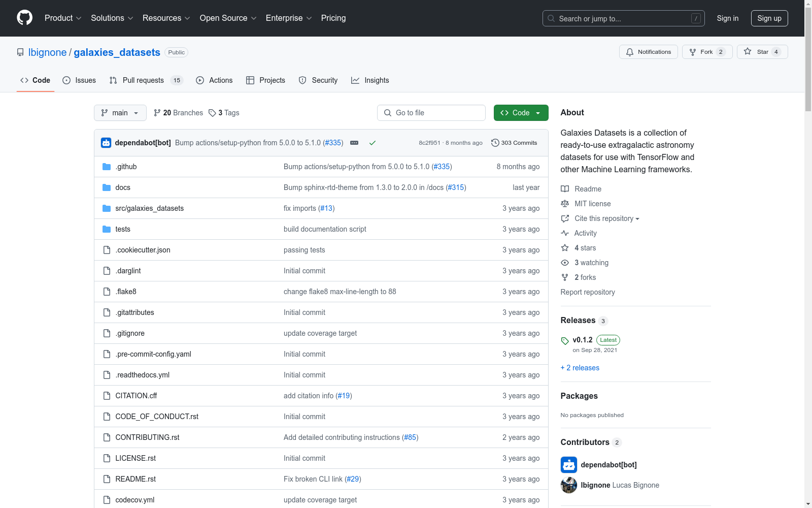Switch to the Issues tab
This screenshot has height=508, width=812.
pyautogui.click(x=79, y=80)
